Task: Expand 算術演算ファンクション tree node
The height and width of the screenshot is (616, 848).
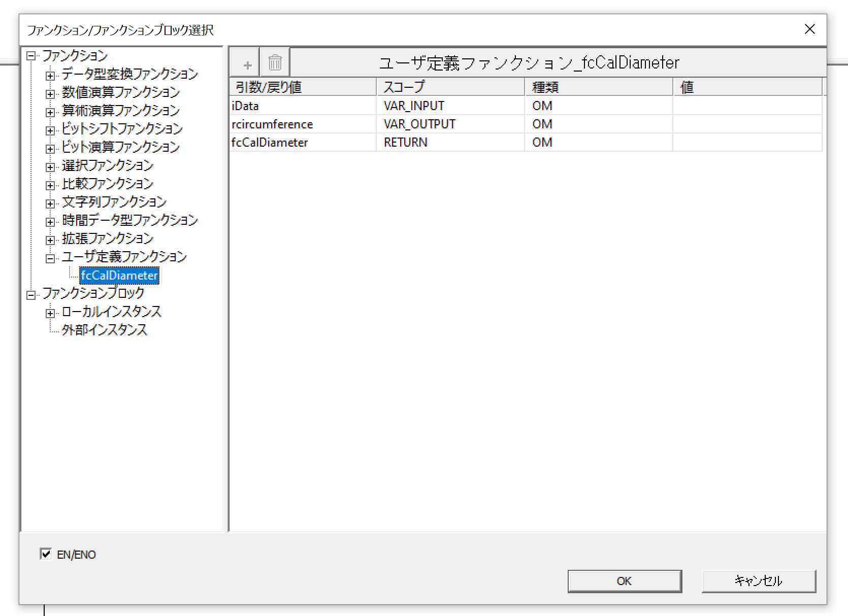Action: pyautogui.click(x=50, y=113)
